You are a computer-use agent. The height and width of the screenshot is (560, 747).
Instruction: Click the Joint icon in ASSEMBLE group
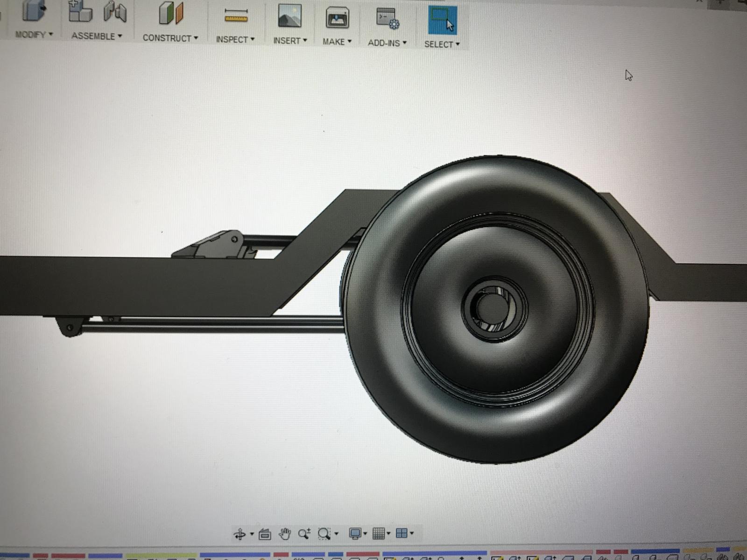pyautogui.click(x=115, y=12)
